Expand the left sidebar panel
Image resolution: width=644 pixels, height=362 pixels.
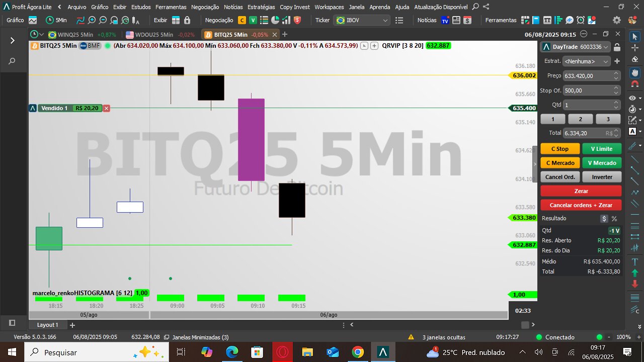click(x=12, y=40)
